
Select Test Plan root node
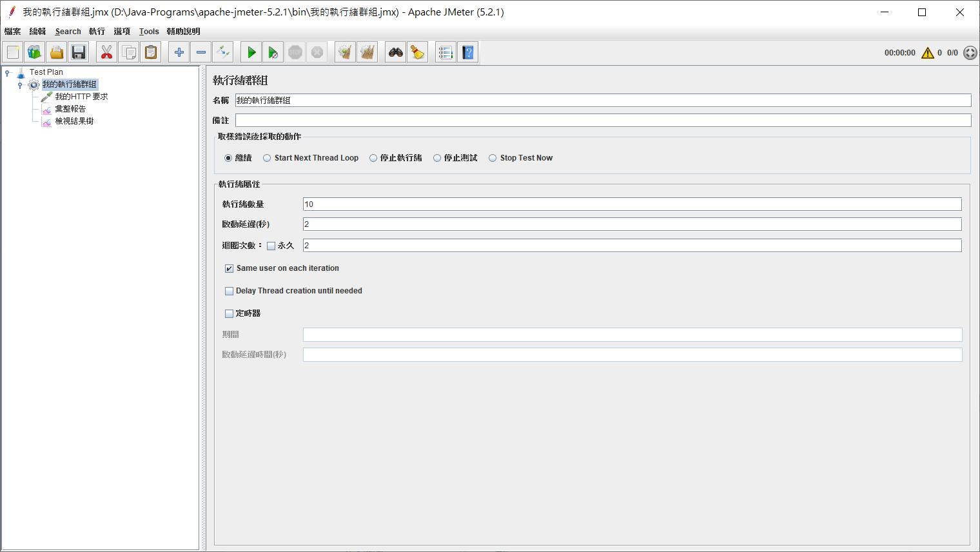coord(46,72)
